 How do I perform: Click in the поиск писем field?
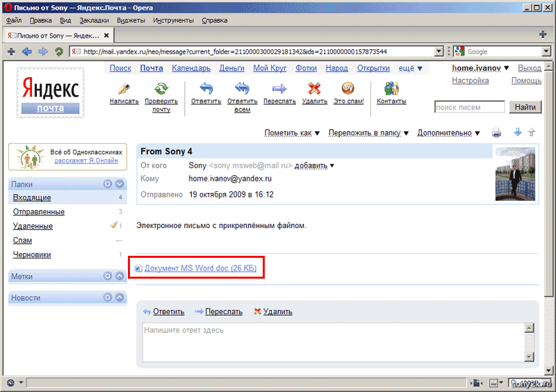pos(470,107)
